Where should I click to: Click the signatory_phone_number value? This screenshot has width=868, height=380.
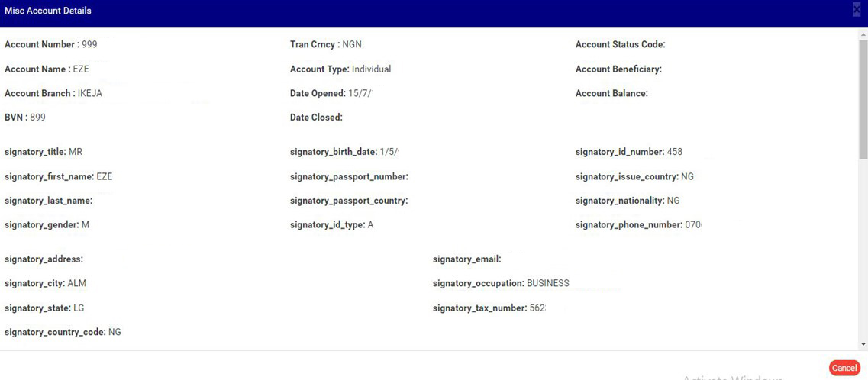(692, 225)
